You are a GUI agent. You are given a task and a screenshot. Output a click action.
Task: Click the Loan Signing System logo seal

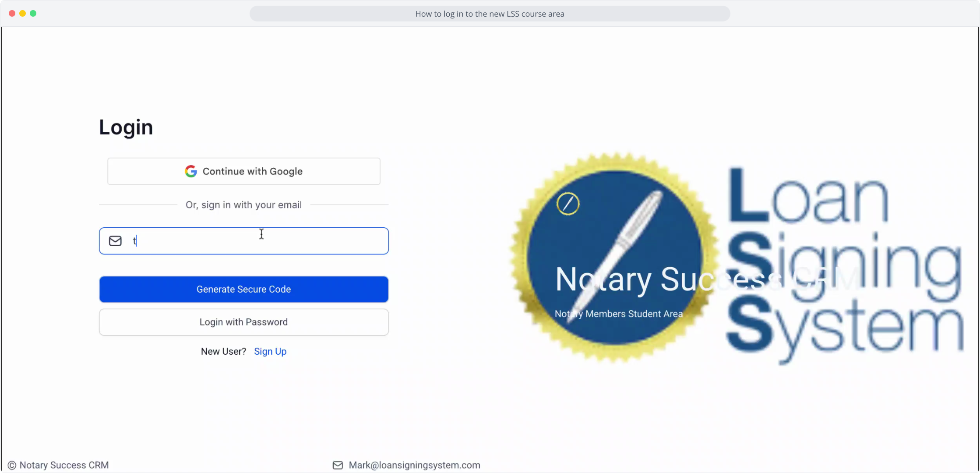(614, 258)
